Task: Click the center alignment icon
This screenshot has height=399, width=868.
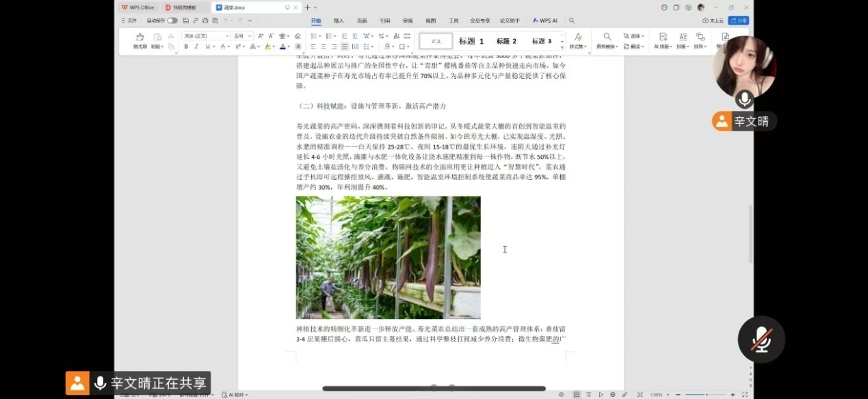Action: click(324, 47)
